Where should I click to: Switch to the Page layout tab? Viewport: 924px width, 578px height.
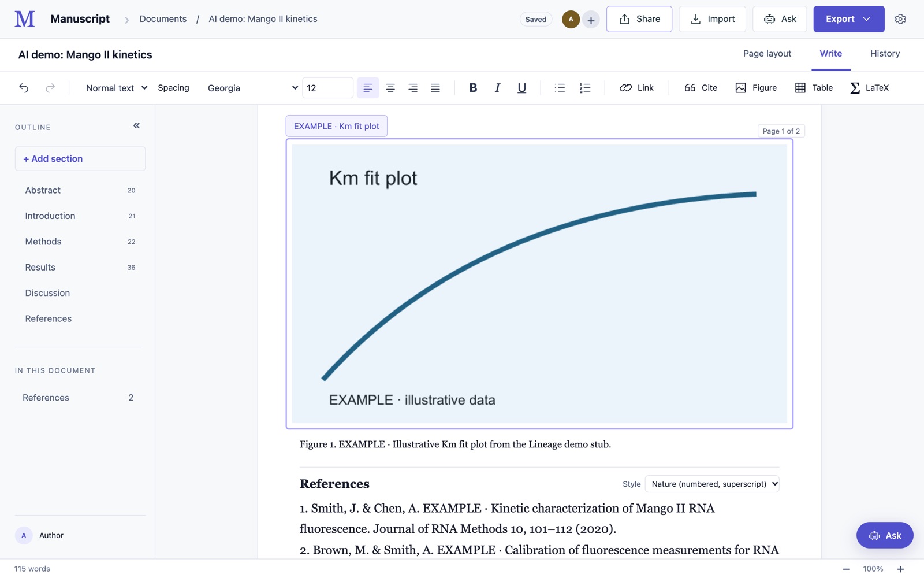767,54
